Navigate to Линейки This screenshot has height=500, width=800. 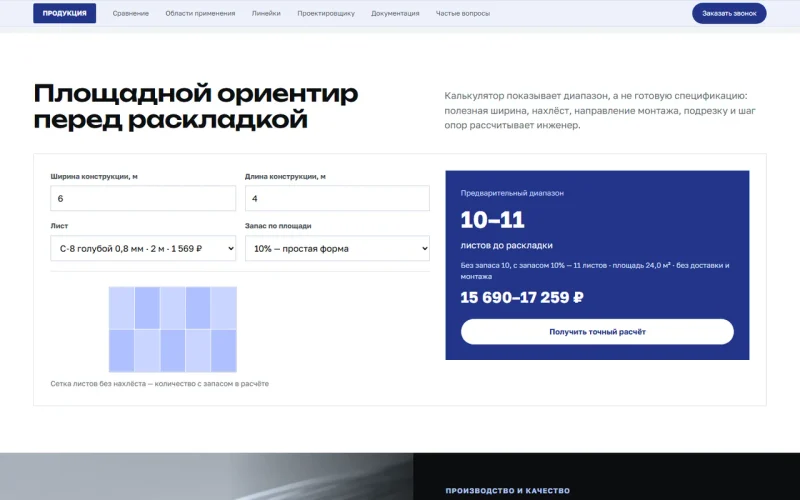[x=266, y=13]
